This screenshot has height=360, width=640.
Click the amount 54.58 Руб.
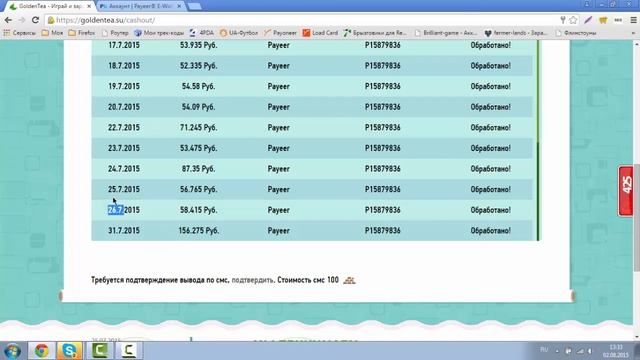click(x=198, y=86)
